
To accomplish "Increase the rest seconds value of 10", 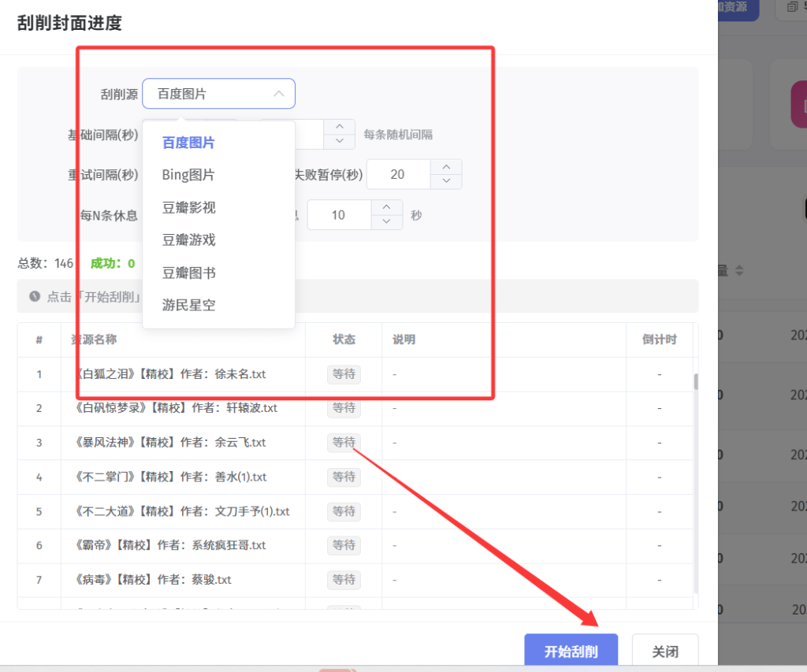I will [386, 207].
